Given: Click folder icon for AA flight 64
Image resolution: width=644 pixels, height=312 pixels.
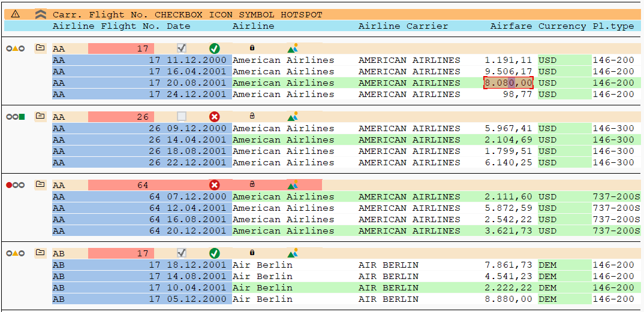Looking at the screenshot, I should click(x=40, y=184).
